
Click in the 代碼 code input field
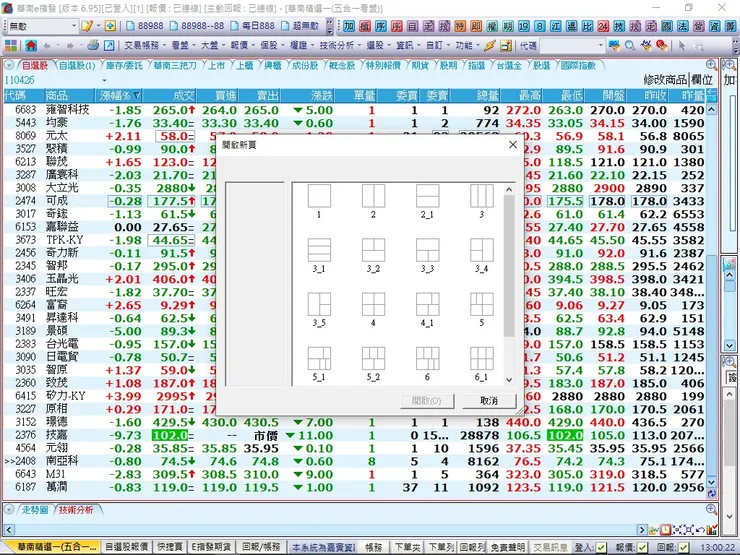click(x=572, y=45)
